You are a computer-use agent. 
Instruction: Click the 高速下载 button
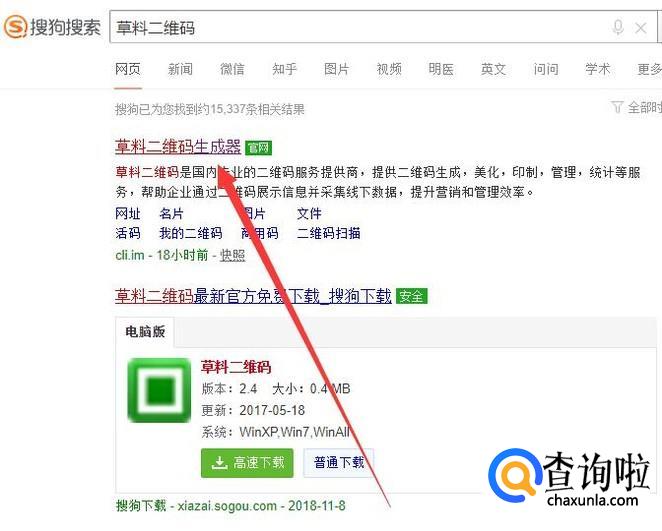click(x=247, y=463)
